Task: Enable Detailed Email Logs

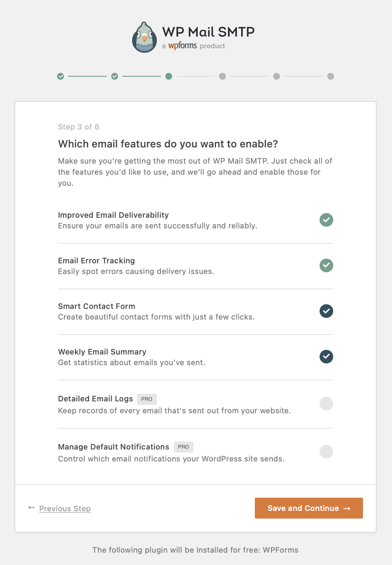Action: pyautogui.click(x=326, y=404)
